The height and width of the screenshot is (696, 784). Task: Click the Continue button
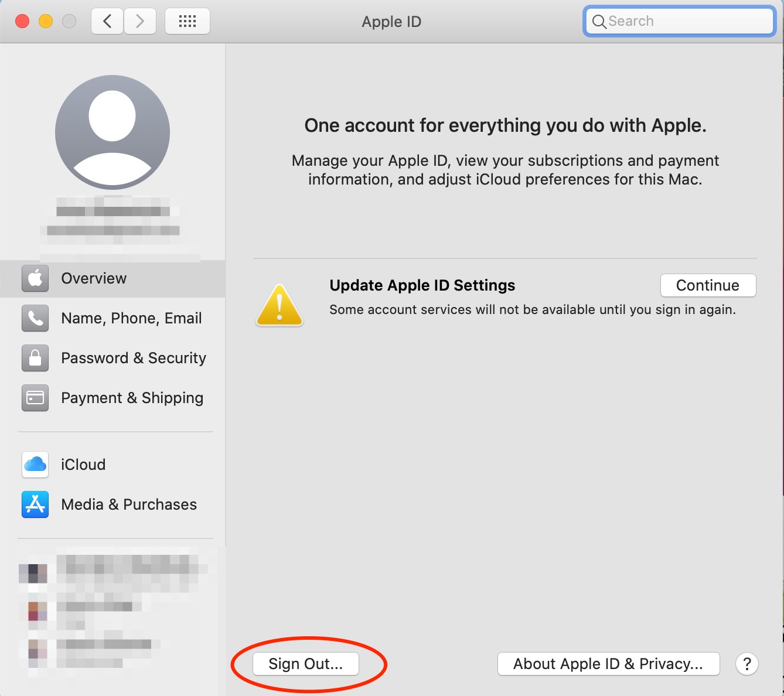tap(708, 285)
